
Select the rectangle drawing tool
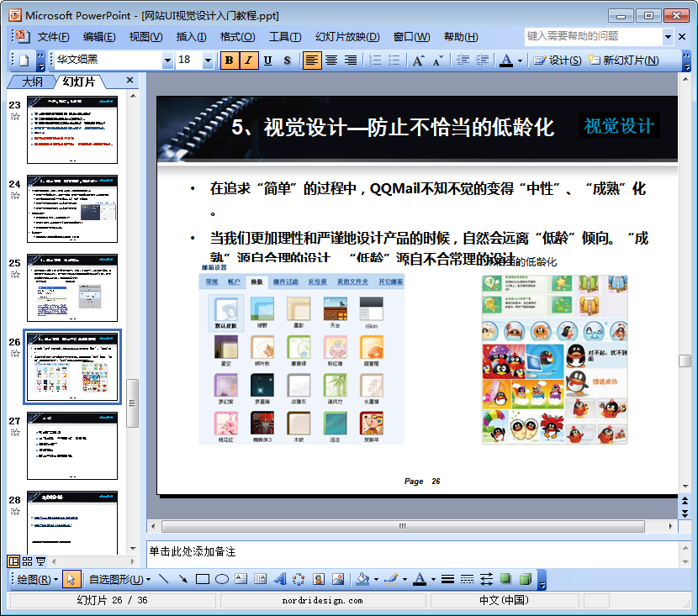(x=203, y=579)
